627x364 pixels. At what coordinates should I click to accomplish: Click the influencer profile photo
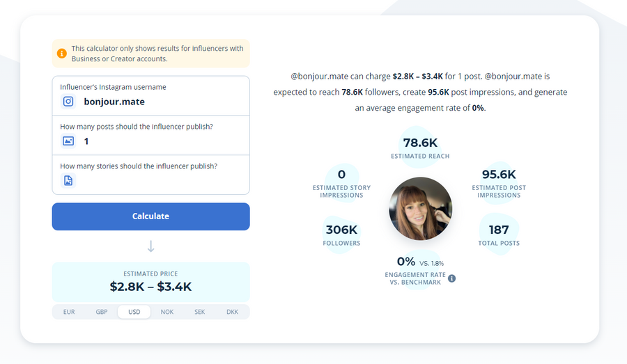420,209
